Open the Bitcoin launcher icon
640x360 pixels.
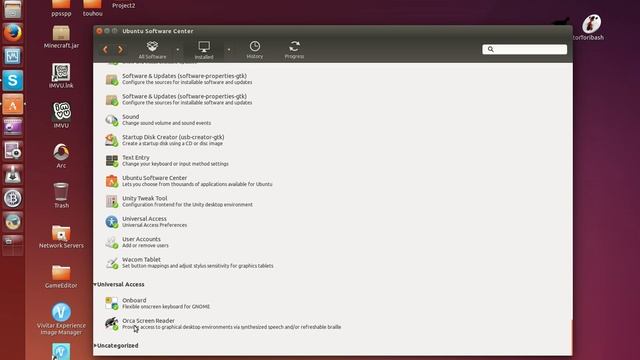point(13,198)
